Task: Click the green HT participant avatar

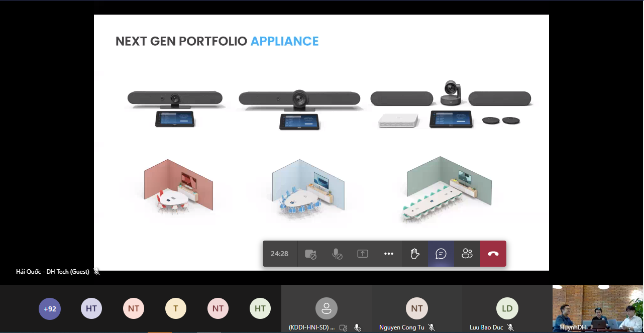Action: point(260,309)
